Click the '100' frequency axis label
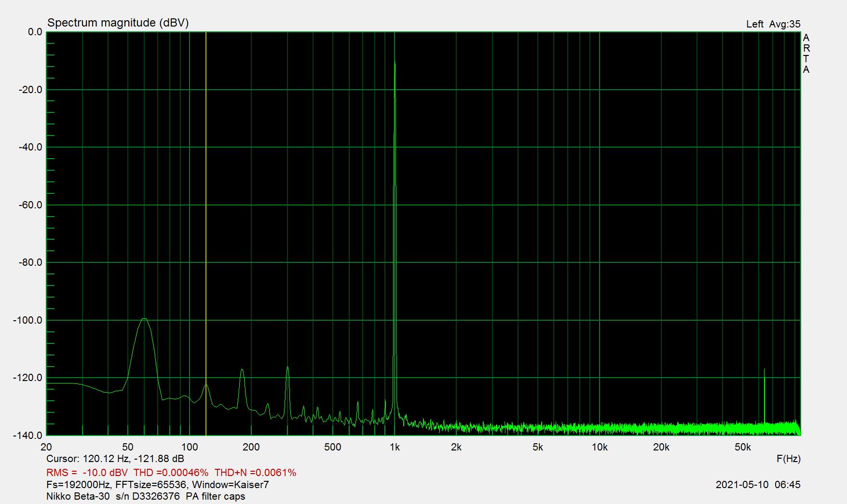 coord(190,447)
